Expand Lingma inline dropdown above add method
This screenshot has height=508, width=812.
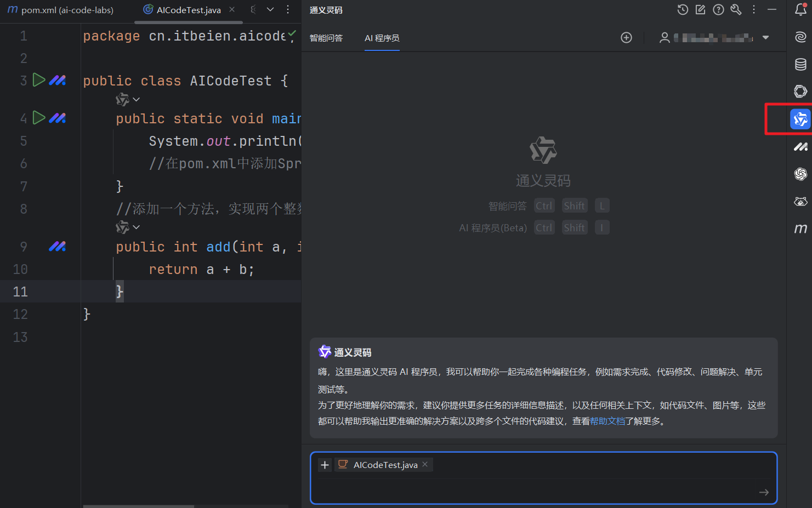137,227
